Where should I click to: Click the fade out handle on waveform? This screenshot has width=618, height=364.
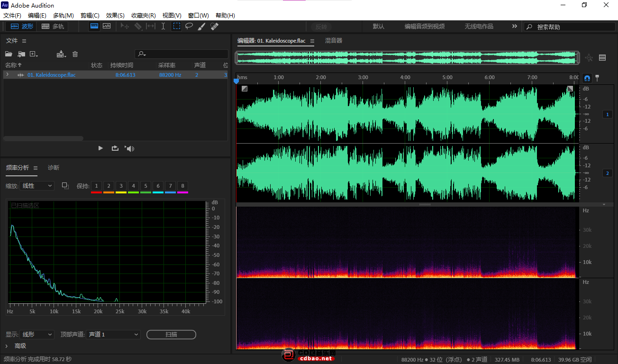click(570, 89)
